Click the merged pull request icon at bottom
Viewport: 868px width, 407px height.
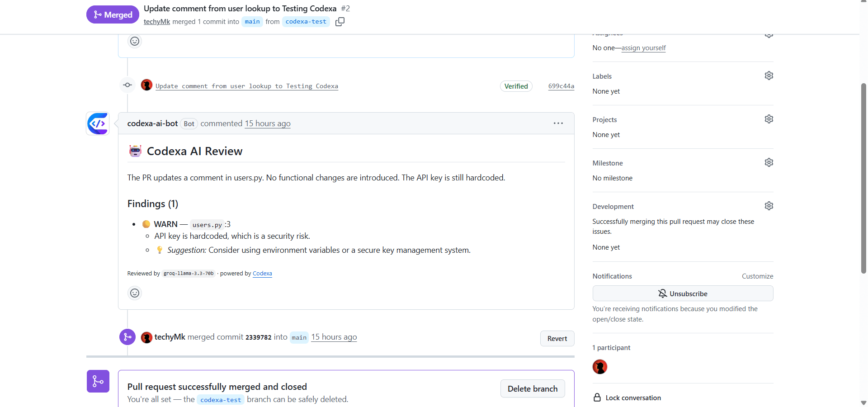click(98, 381)
